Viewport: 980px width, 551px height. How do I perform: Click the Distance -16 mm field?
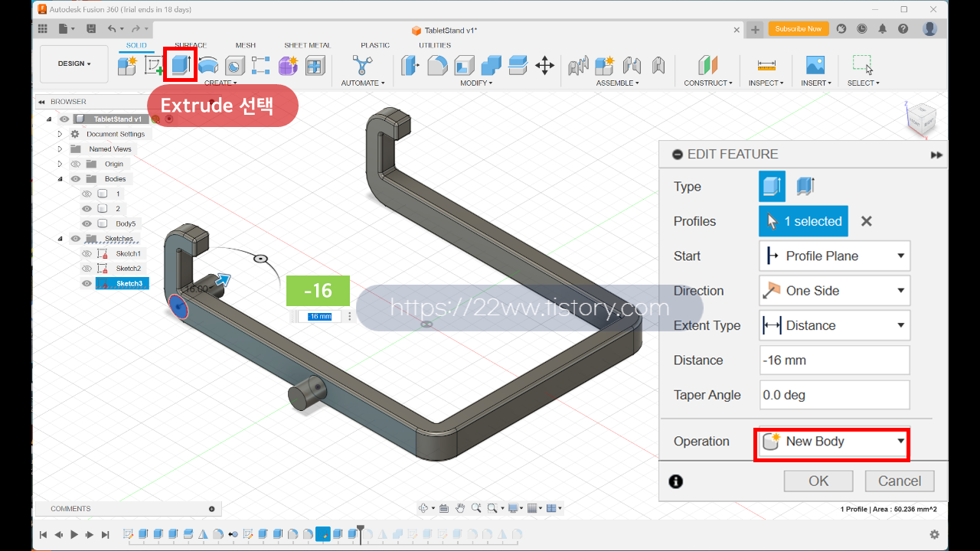tap(835, 360)
